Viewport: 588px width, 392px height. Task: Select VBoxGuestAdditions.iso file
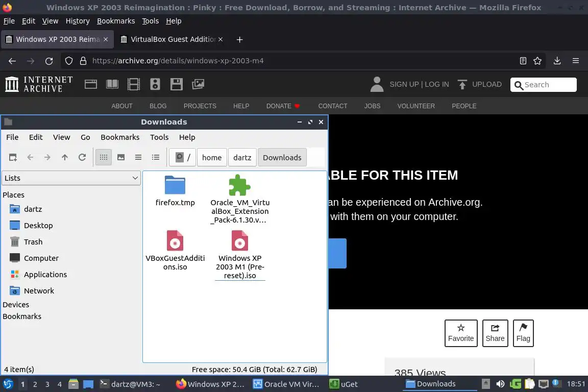point(175,250)
